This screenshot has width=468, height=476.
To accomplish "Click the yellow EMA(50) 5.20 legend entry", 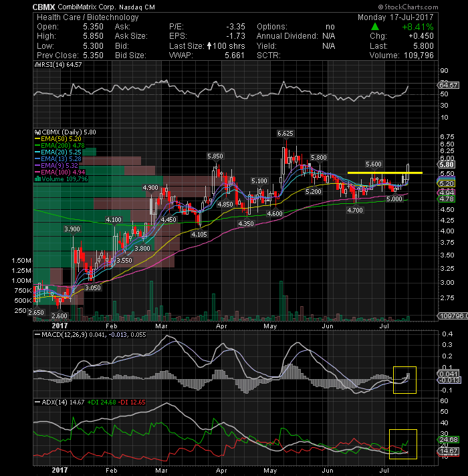I will pyautogui.click(x=58, y=139).
